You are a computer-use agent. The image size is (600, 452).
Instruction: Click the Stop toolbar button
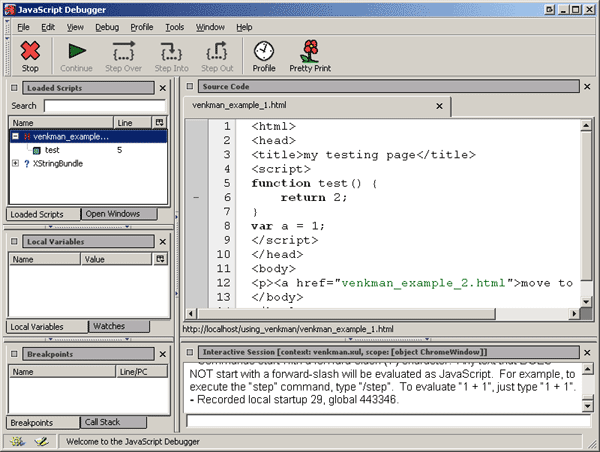click(x=30, y=56)
